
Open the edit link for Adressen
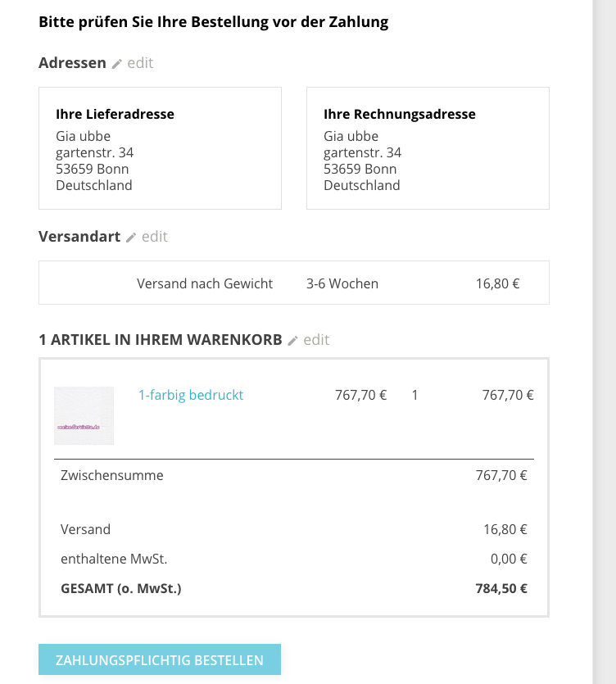140,63
